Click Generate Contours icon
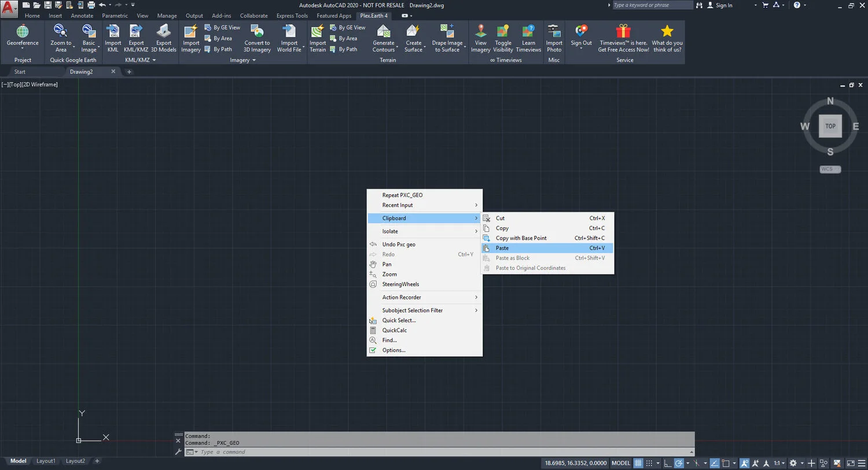868x470 pixels. click(x=383, y=31)
